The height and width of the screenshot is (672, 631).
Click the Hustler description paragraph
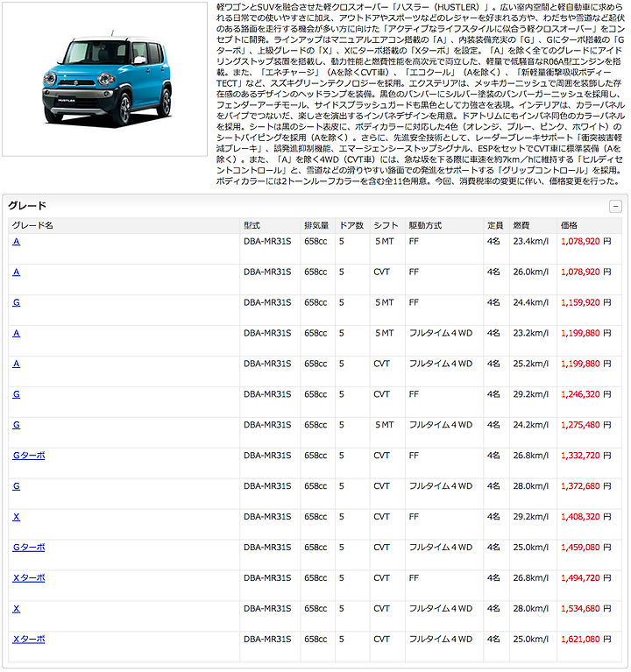click(x=421, y=94)
